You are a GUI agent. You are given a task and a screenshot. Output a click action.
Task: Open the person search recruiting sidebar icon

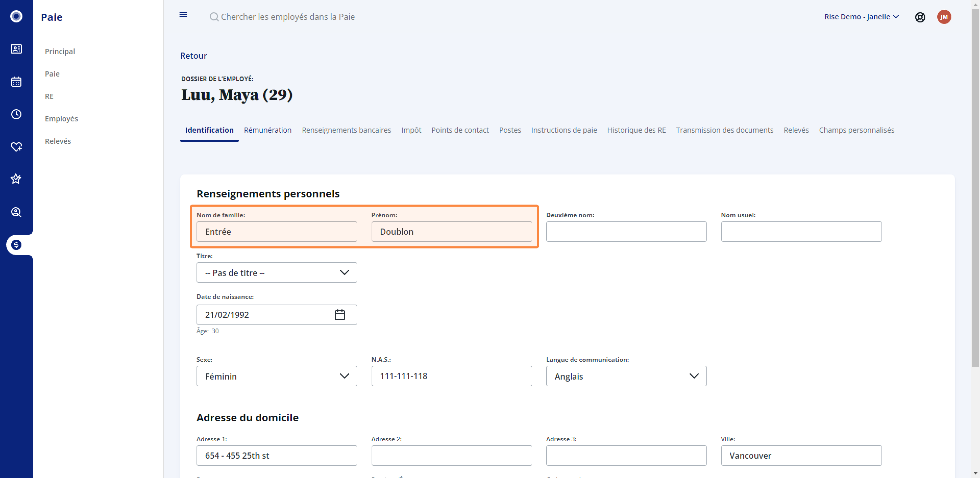pyautogui.click(x=16, y=212)
